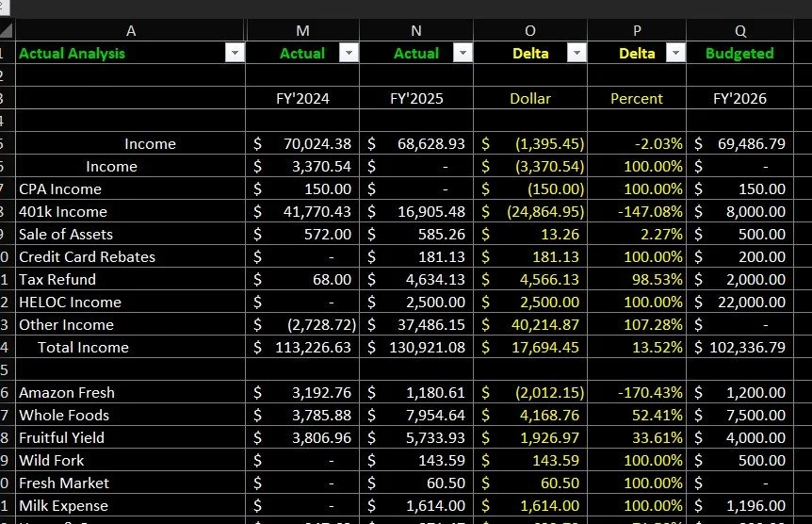Select the 70,024.38 income cell
This screenshot has height=524, width=812.
[x=302, y=143]
